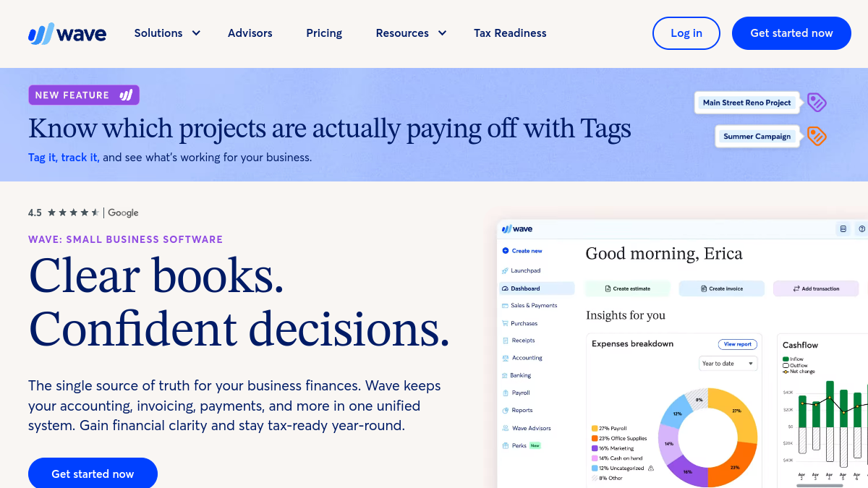
Task: Click the Main Street Reno Project tag label
Action: [747, 103]
